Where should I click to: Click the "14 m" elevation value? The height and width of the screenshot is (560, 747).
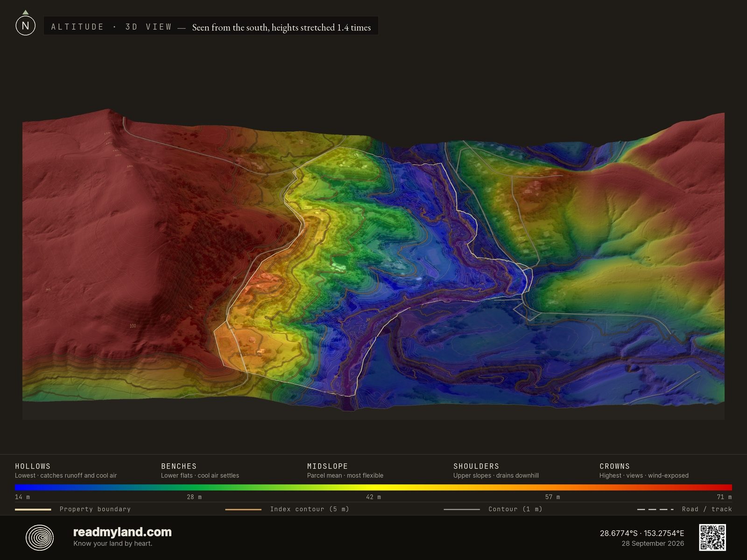pos(22,497)
